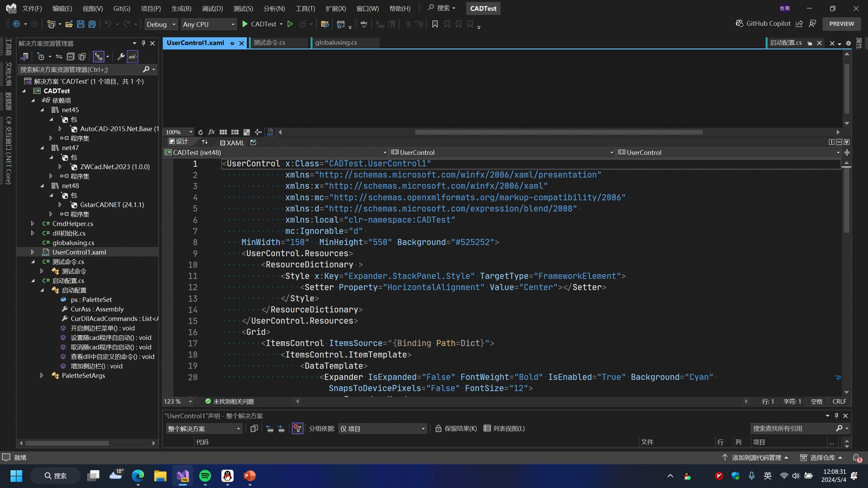The width and height of the screenshot is (868, 488).
Task: Toggle track active item view button in Solution Explorer
Action: [x=99, y=56]
